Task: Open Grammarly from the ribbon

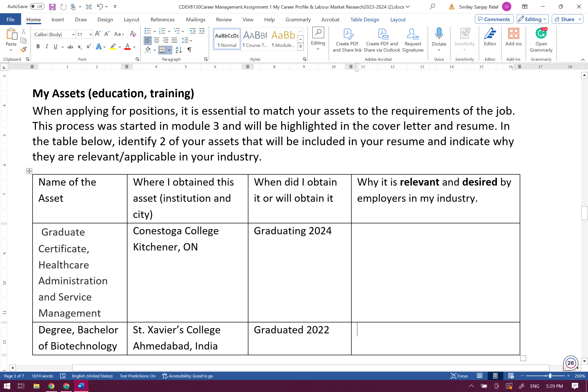Action: click(x=541, y=39)
